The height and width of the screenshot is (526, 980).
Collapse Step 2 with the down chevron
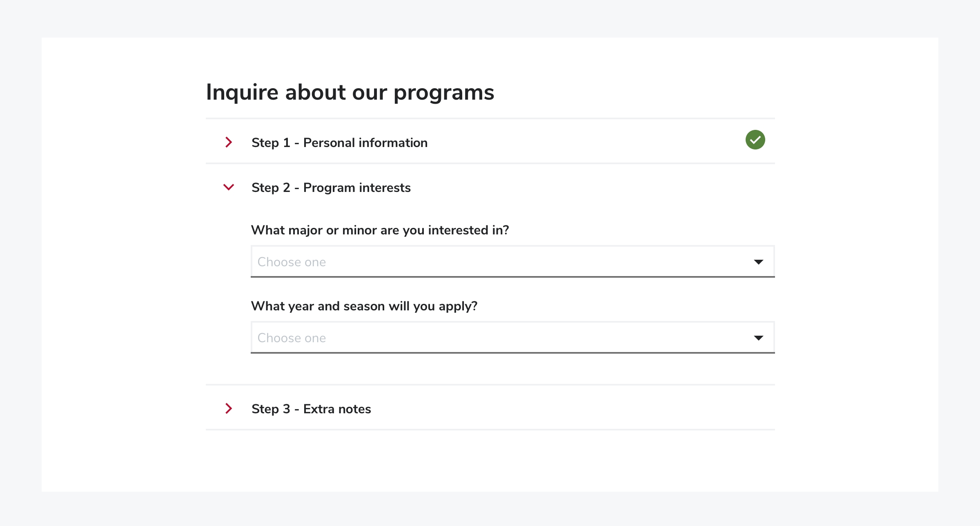[229, 187]
